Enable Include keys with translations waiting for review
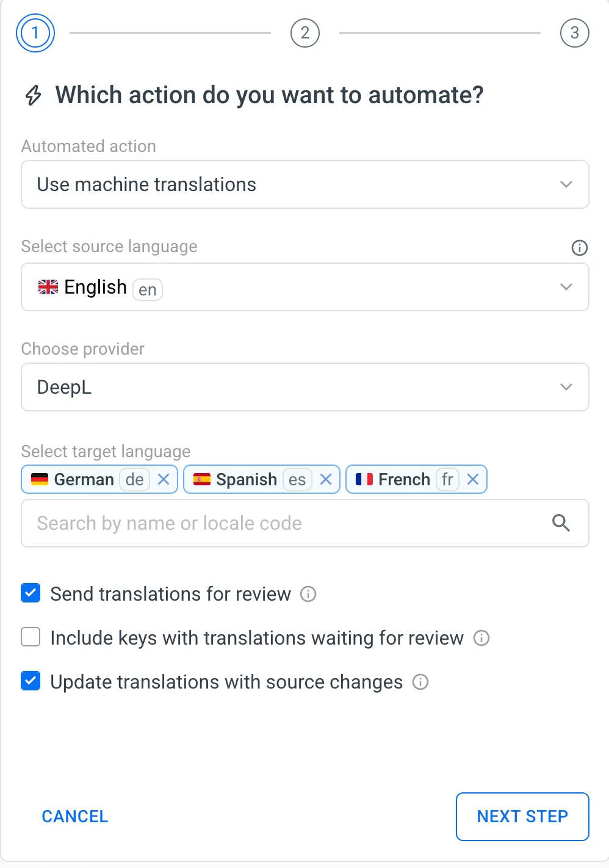This screenshot has width=609, height=868. coord(31,637)
